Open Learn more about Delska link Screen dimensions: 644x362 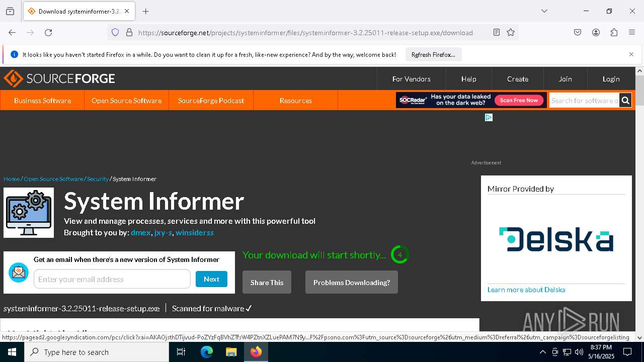[x=526, y=290]
